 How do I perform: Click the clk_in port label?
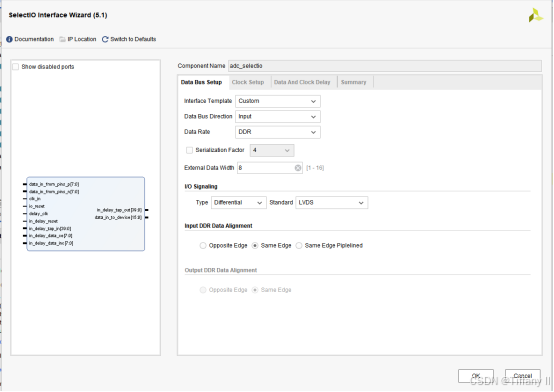(x=35, y=199)
